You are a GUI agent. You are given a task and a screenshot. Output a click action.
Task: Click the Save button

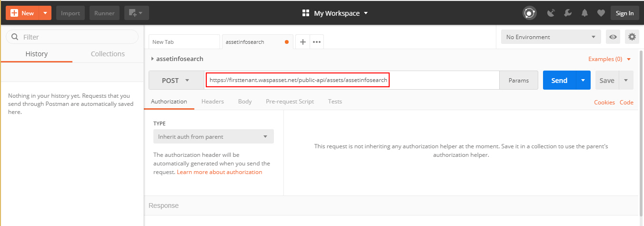[607, 81]
